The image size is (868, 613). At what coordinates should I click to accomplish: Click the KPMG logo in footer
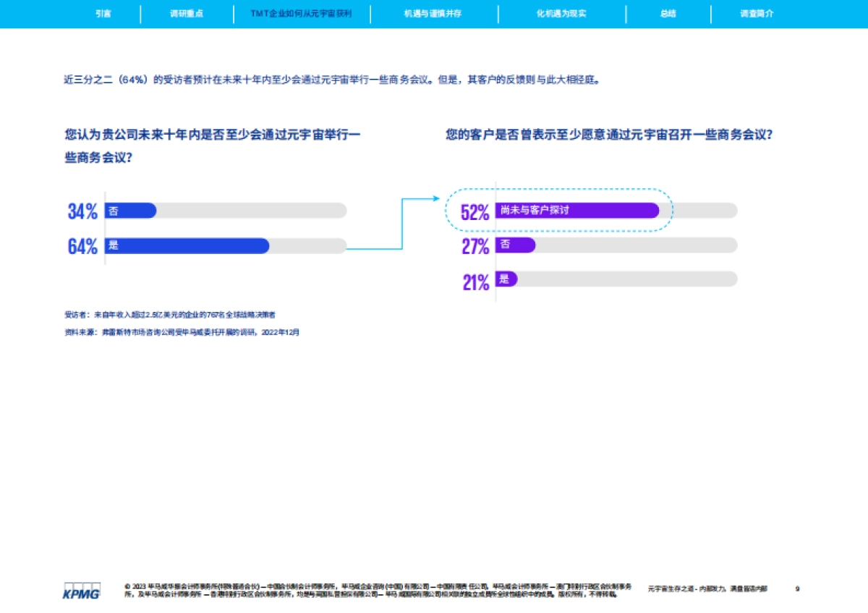[x=81, y=591]
